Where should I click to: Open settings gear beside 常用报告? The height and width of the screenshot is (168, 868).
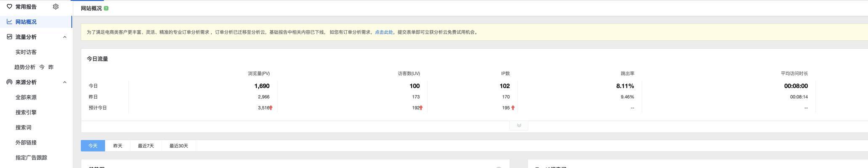pos(56,7)
